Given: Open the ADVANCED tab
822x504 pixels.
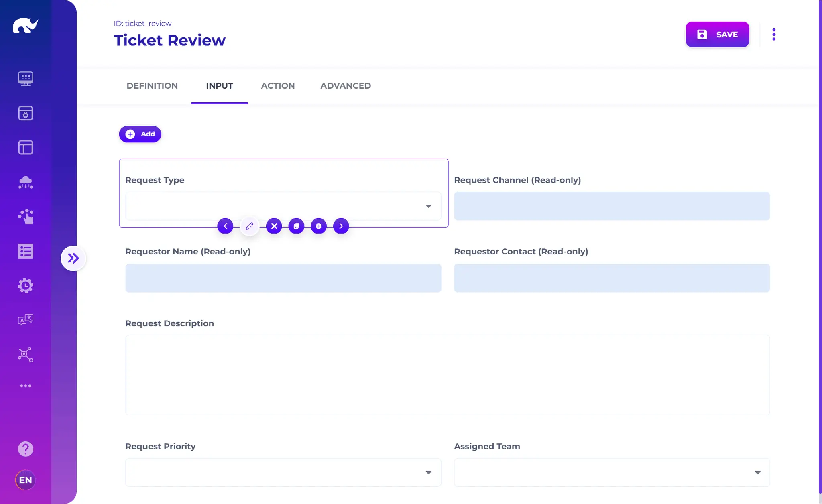Looking at the screenshot, I should pyautogui.click(x=346, y=86).
